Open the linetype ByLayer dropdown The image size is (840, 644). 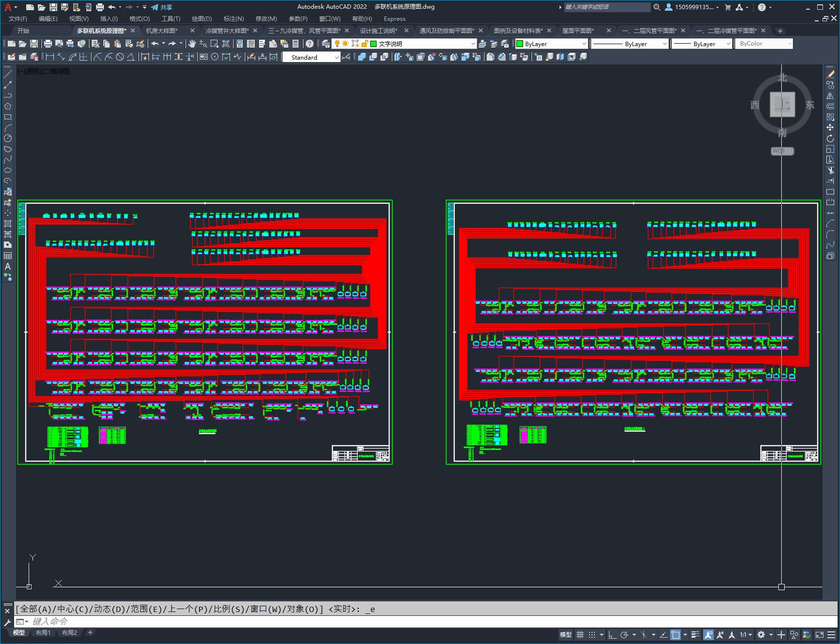(x=630, y=44)
